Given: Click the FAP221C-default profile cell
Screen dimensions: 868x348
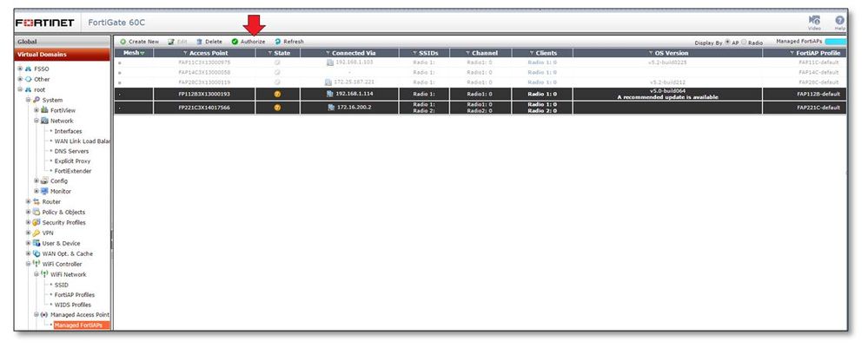Looking at the screenshot, I should 818,108.
